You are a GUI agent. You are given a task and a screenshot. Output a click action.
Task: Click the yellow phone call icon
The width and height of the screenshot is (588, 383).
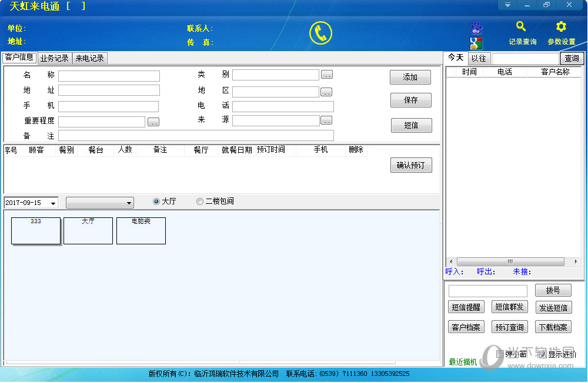(x=320, y=33)
